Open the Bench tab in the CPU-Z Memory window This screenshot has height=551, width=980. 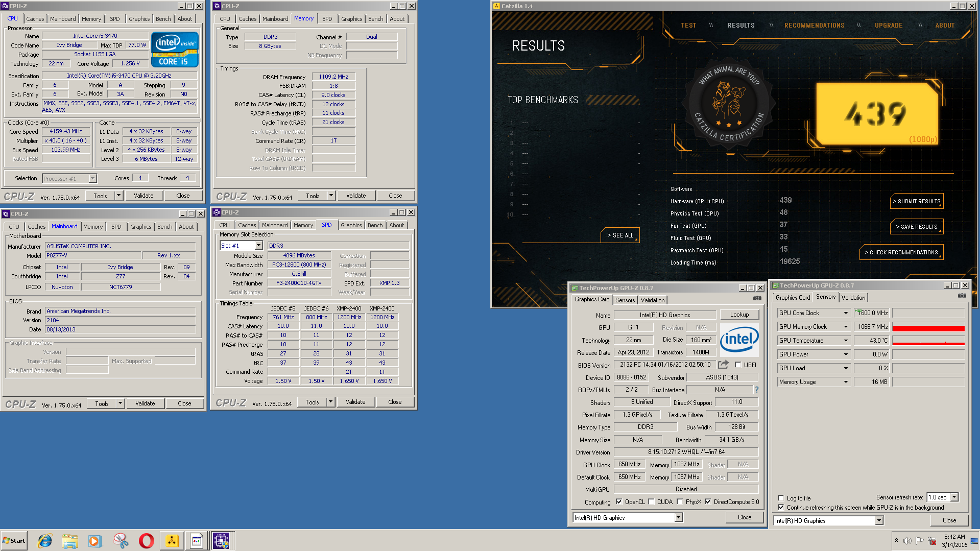(375, 19)
